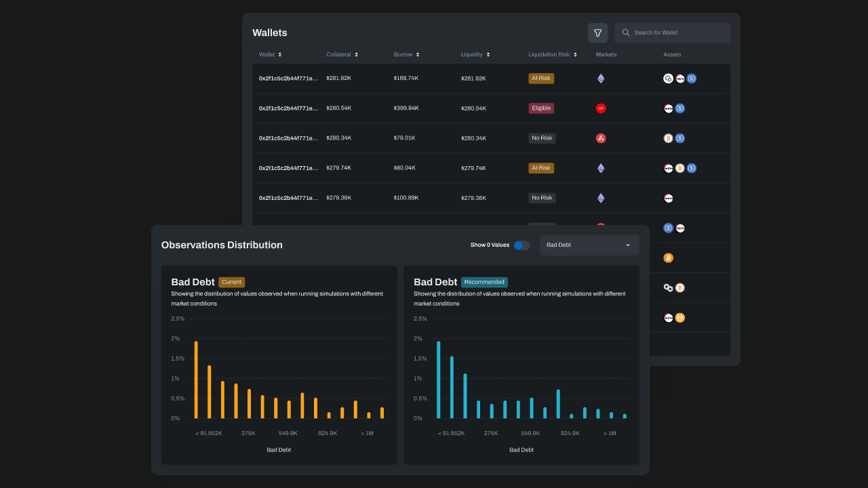Click the search magnifier icon
The image size is (868, 488).
click(626, 33)
